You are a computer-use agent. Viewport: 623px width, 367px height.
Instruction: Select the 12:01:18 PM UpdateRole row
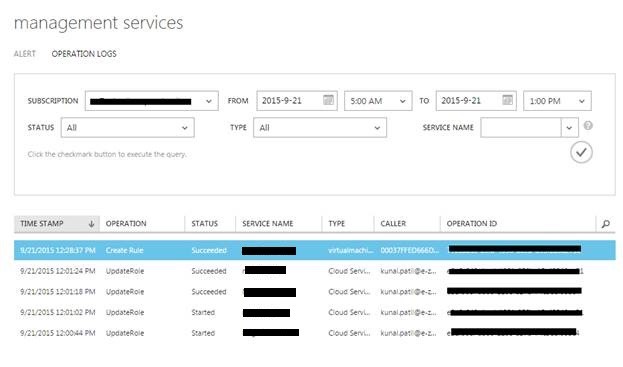(315, 292)
